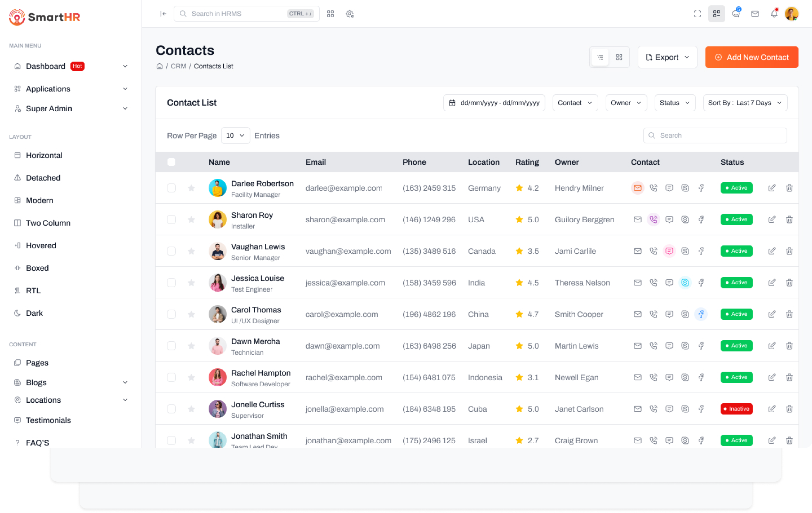Toggle fullscreen mode icon
812x513 pixels.
697,14
